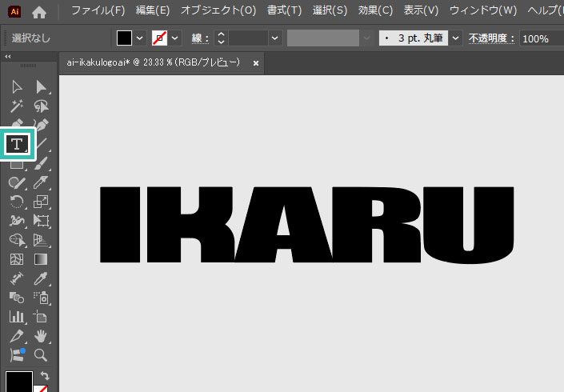Open the 編集(E) menu
The image size is (564, 392).
(x=153, y=10)
